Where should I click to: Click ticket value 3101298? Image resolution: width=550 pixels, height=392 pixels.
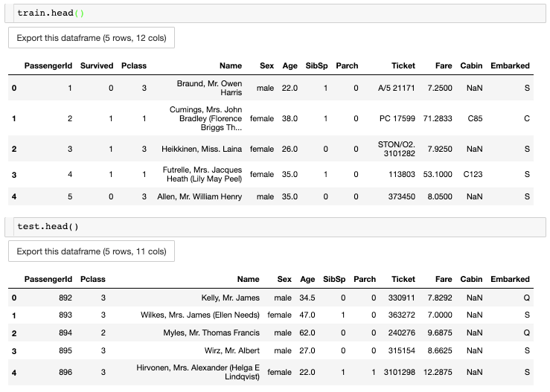point(399,373)
